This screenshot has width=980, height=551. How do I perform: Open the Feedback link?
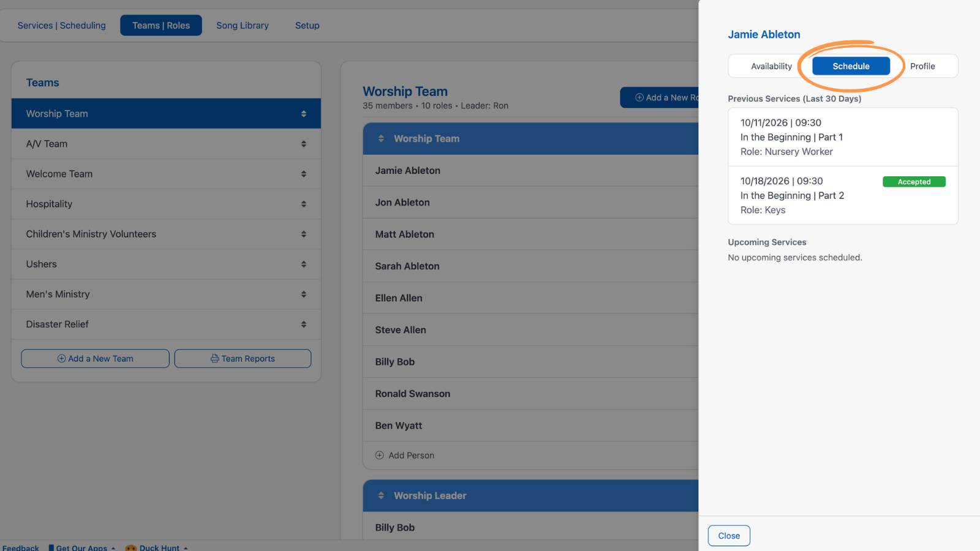click(x=21, y=548)
